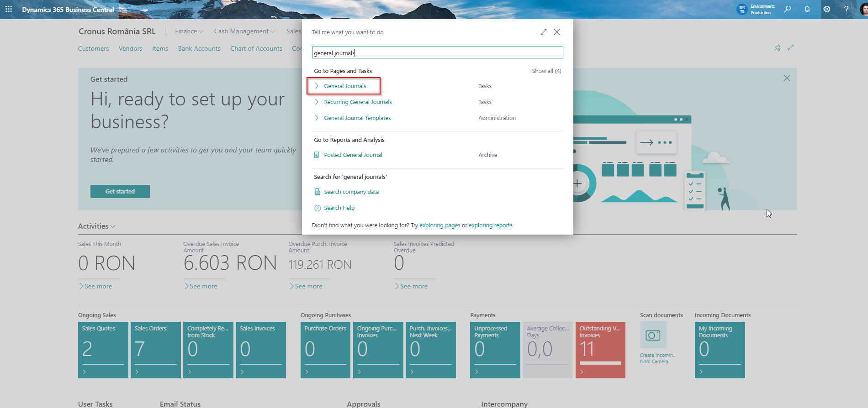Click the arrow on Outstanding Vendor Invoices tile
868x408 pixels.
point(582,372)
